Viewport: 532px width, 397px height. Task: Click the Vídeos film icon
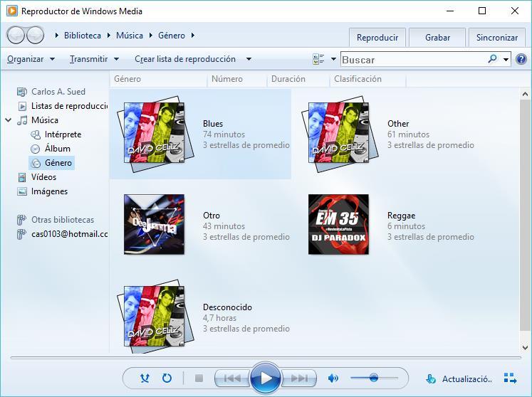[21, 177]
